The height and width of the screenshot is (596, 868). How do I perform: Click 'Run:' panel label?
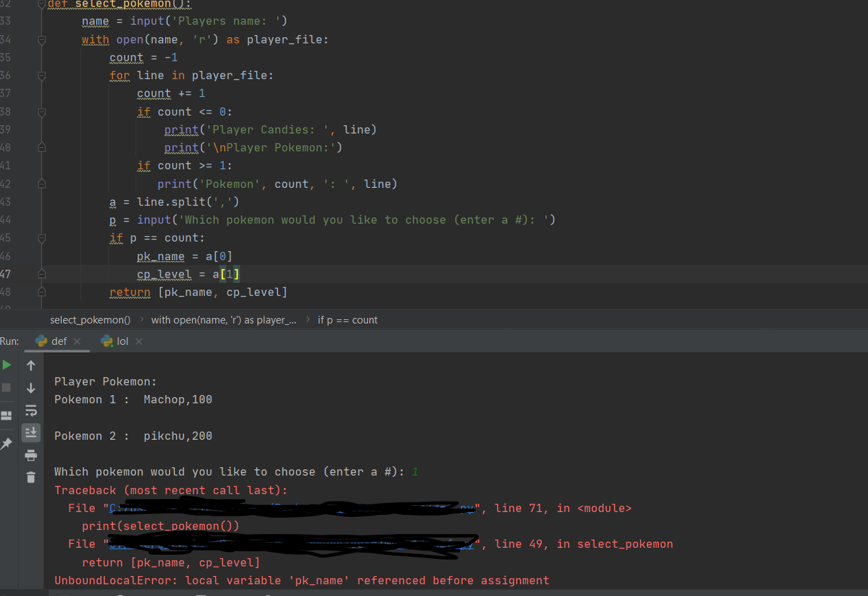(9, 341)
